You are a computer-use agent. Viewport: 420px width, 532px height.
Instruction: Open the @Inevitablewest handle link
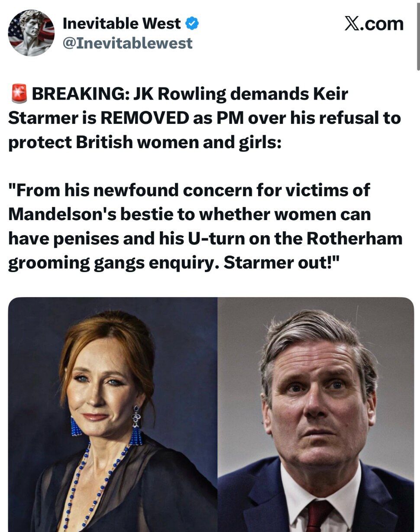coord(128,43)
